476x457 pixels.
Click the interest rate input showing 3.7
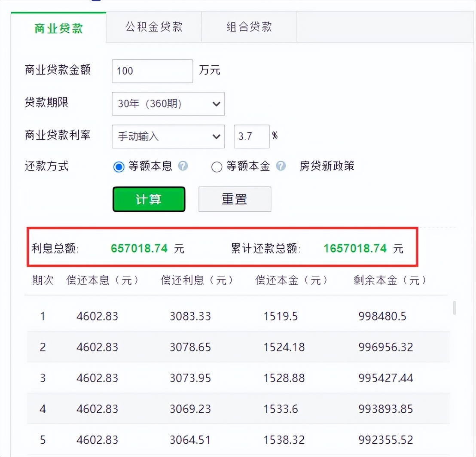(x=251, y=136)
